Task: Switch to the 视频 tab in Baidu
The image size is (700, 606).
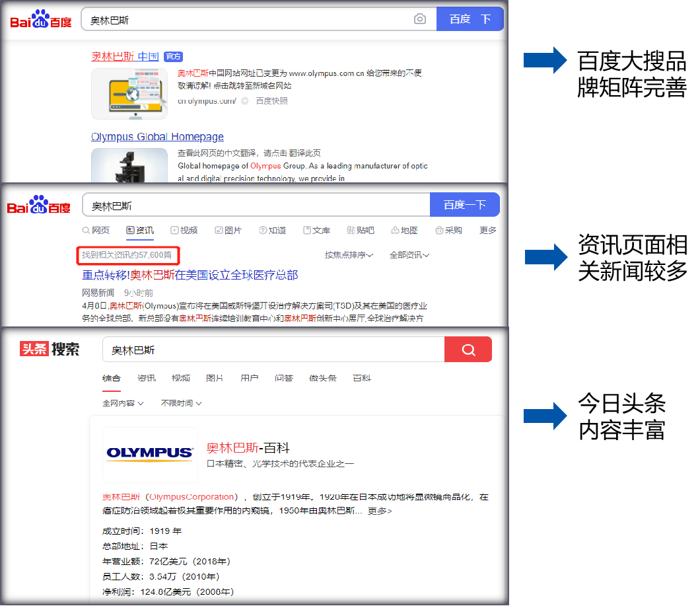Action: click(184, 231)
